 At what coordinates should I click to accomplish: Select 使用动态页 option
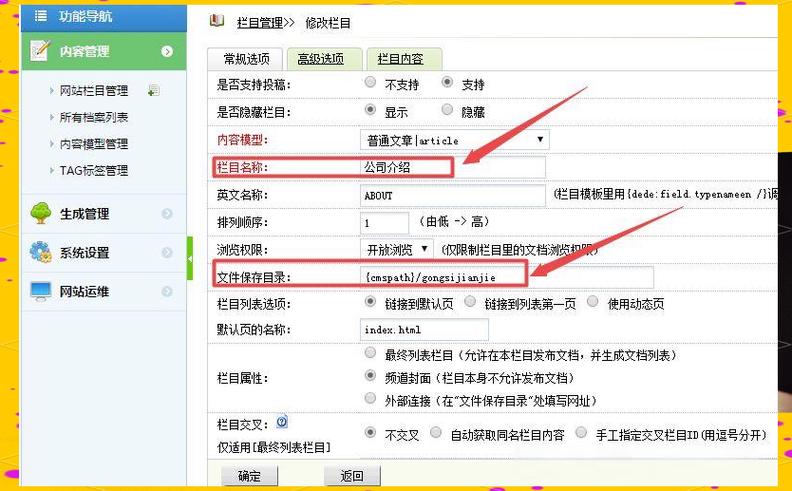[x=592, y=302]
